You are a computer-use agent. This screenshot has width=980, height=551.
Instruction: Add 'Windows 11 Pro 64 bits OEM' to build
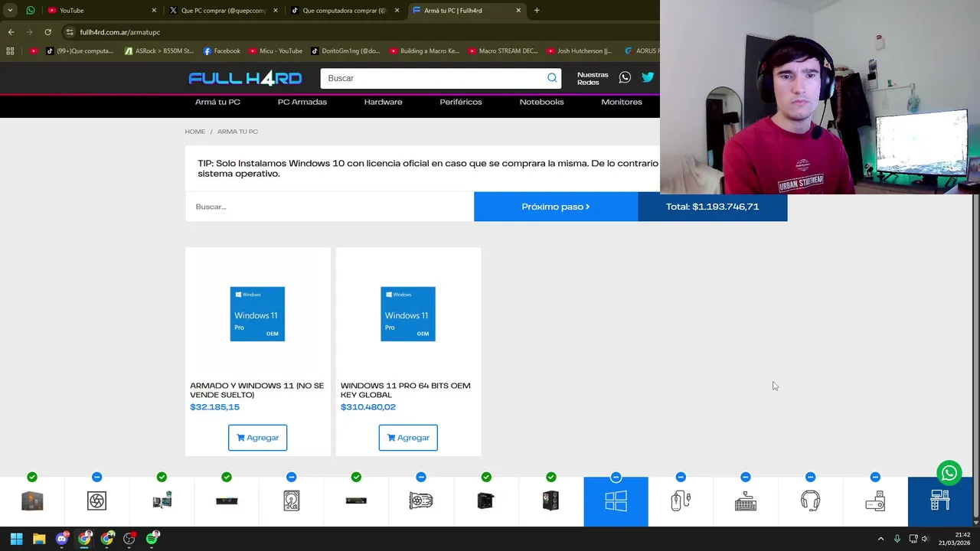408,438
